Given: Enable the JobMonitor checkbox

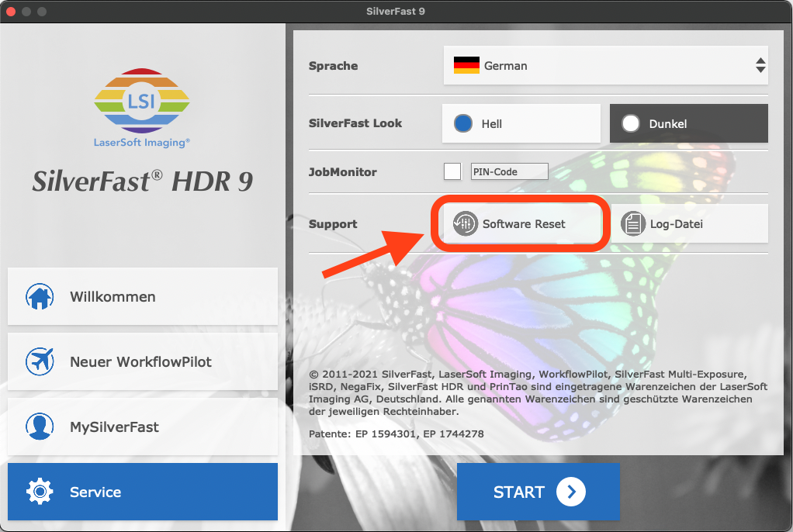Looking at the screenshot, I should coord(452,171).
